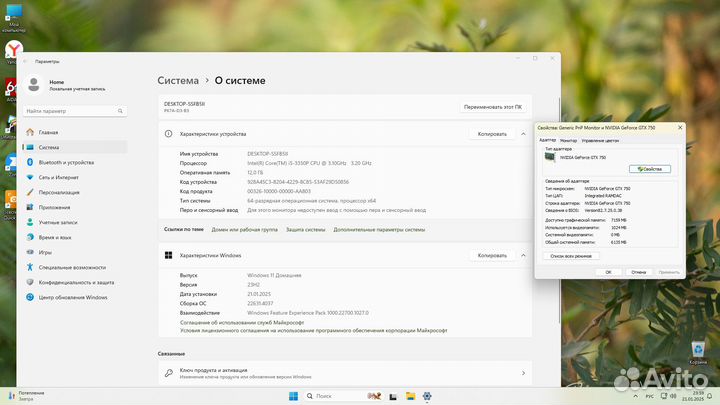Go back with the Параметры back arrow
Viewport: 720px width, 405px height.
[25, 61]
